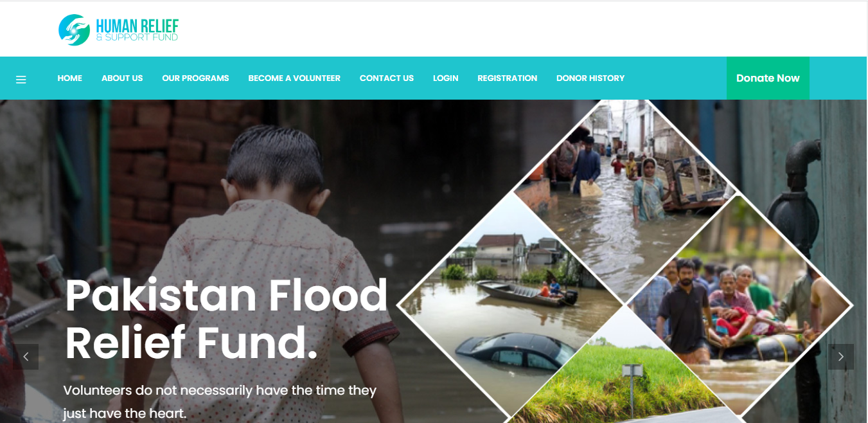Open the HOME menu item

[70, 78]
